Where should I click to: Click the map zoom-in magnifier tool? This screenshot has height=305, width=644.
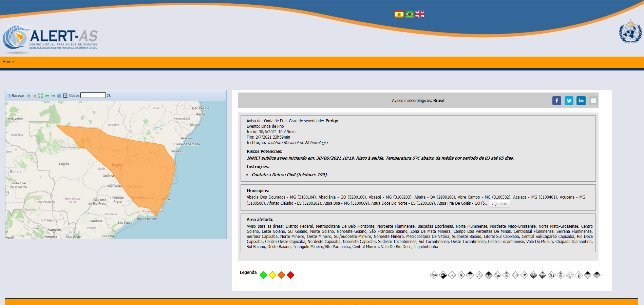click(29, 96)
